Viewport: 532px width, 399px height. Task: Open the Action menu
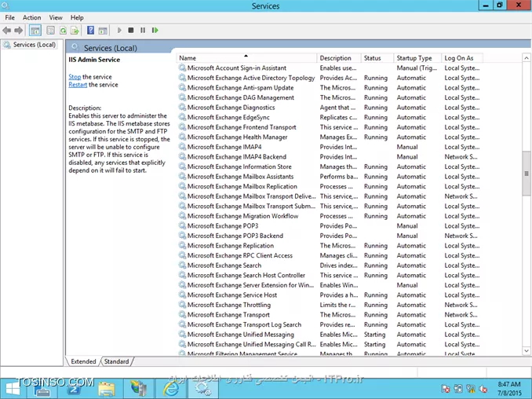[x=31, y=17]
